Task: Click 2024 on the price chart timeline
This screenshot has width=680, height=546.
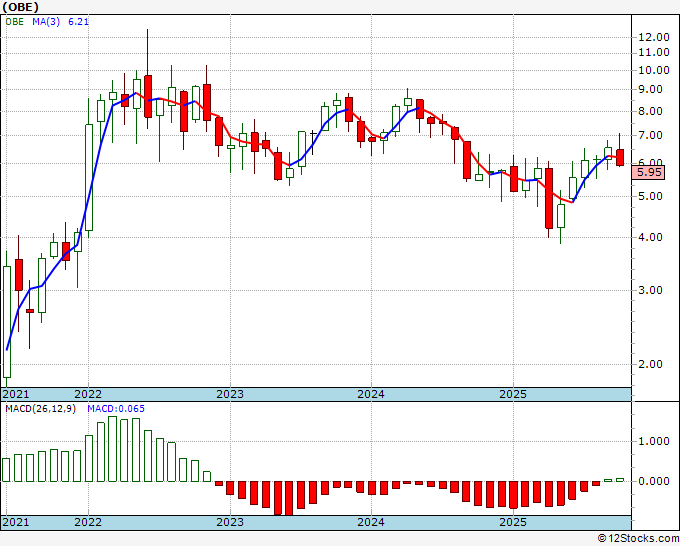Action: coord(371,394)
